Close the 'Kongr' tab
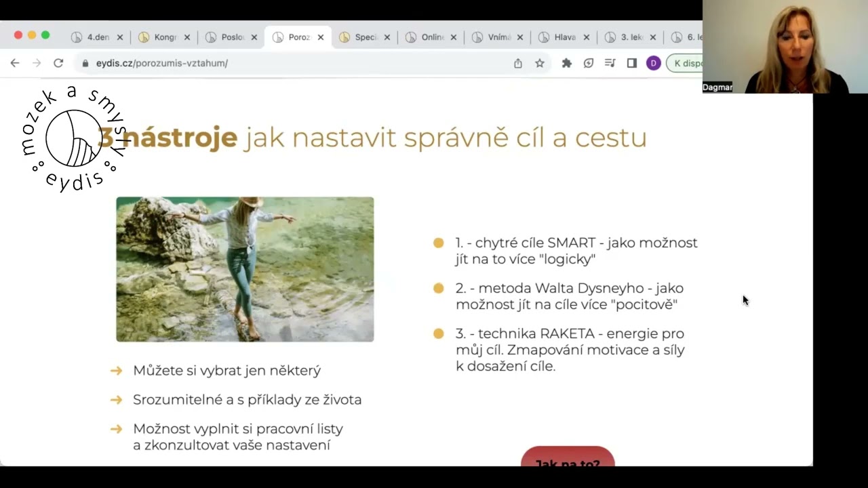Screen dimensions: 868x488 coord(187,37)
